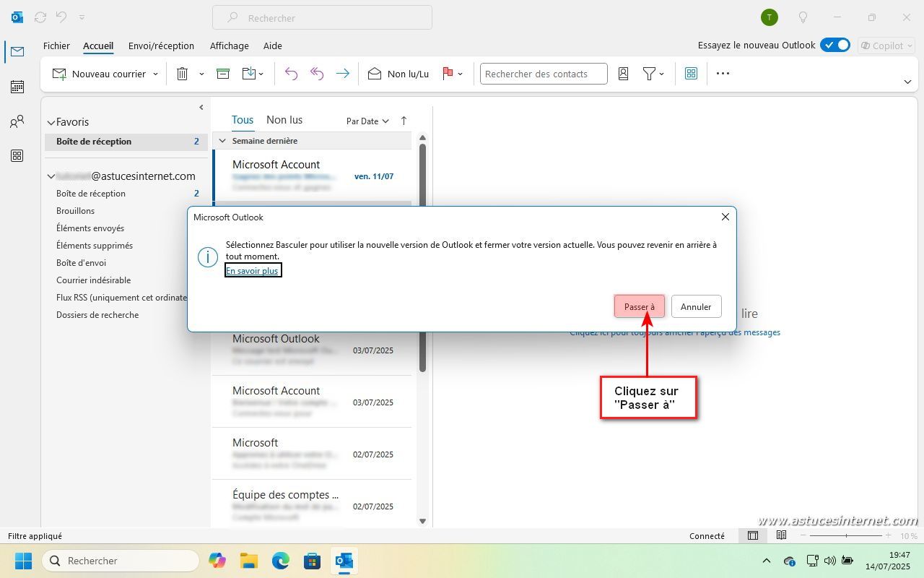Click the zoom in plus button
Image resolution: width=924 pixels, height=578 pixels.
pos(890,535)
